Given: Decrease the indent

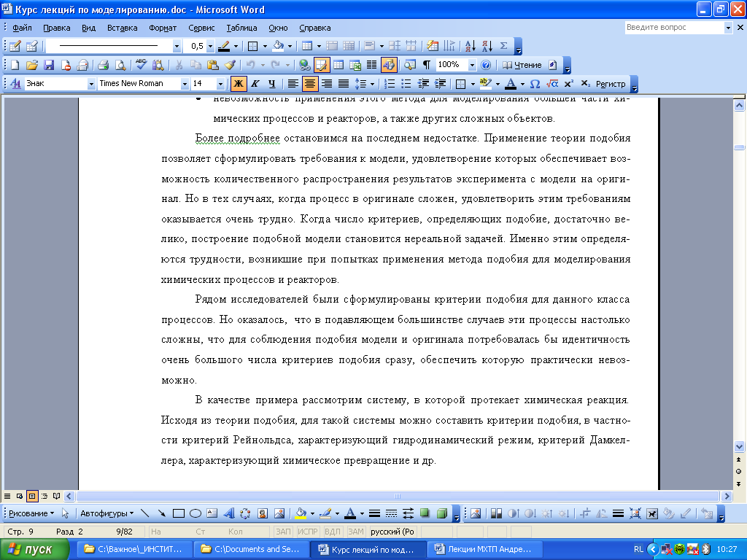Looking at the screenshot, I should [423, 84].
